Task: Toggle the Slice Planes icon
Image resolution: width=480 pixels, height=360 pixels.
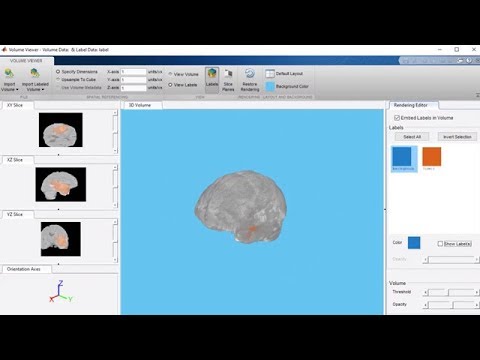Action: pyautogui.click(x=228, y=74)
